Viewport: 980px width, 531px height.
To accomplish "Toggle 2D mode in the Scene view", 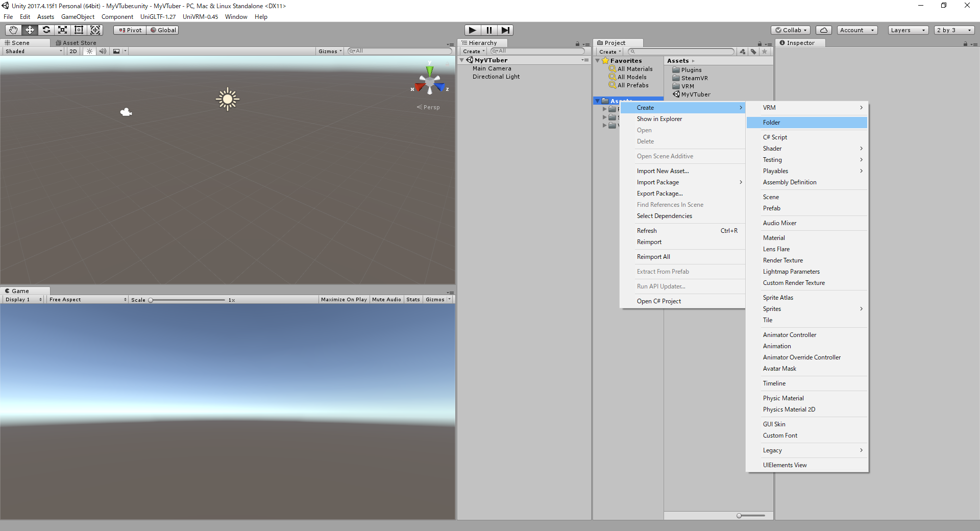I will [72, 51].
